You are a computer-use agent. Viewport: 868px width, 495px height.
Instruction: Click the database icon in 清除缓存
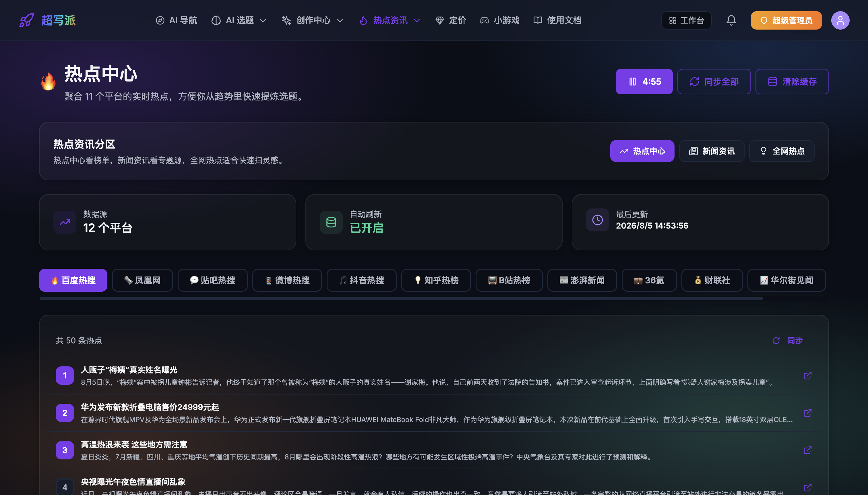coord(772,82)
